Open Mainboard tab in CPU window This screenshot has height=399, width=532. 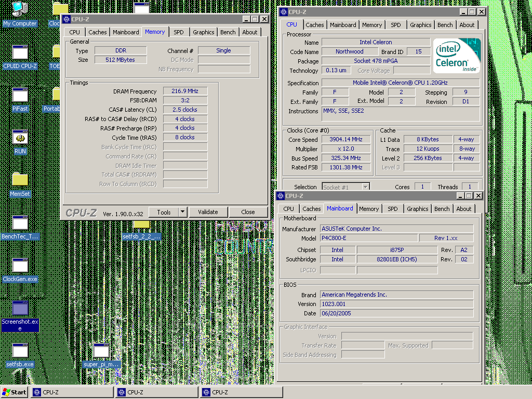point(343,25)
